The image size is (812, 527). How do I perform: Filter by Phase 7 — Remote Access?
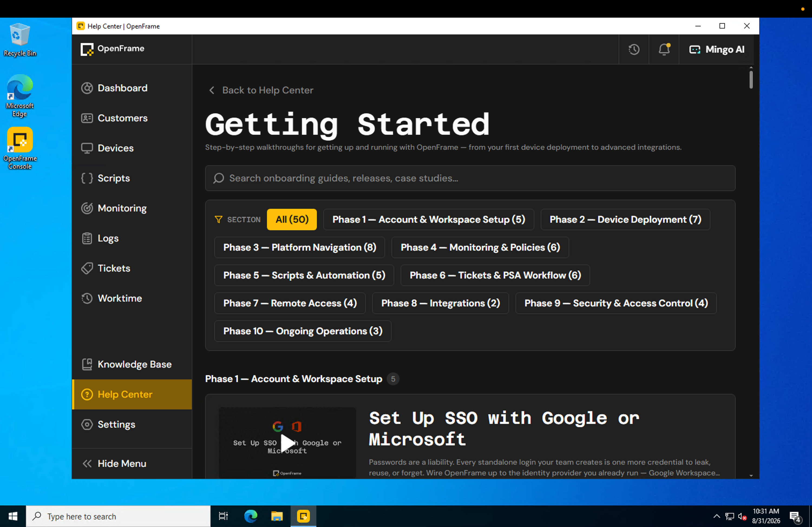(x=290, y=303)
